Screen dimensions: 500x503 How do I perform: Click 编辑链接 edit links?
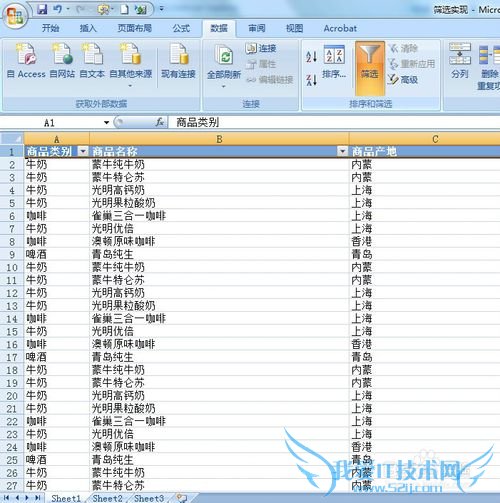tap(269, 80)
